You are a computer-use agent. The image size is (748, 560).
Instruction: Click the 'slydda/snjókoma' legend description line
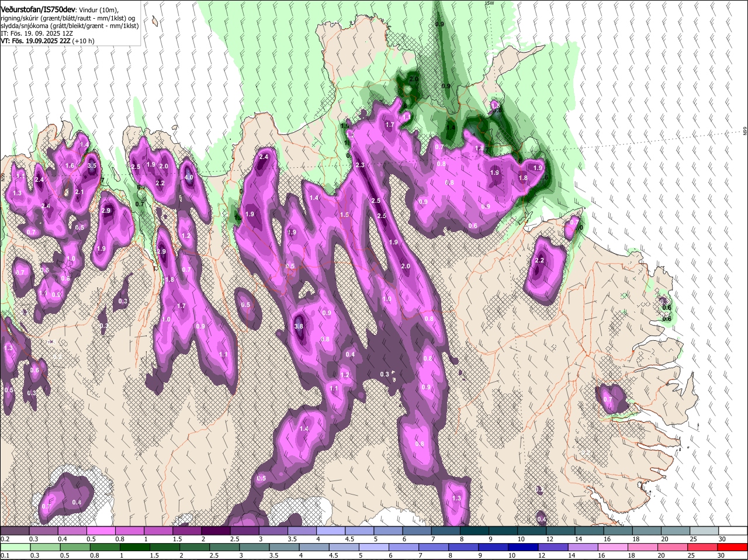(70, 26)
